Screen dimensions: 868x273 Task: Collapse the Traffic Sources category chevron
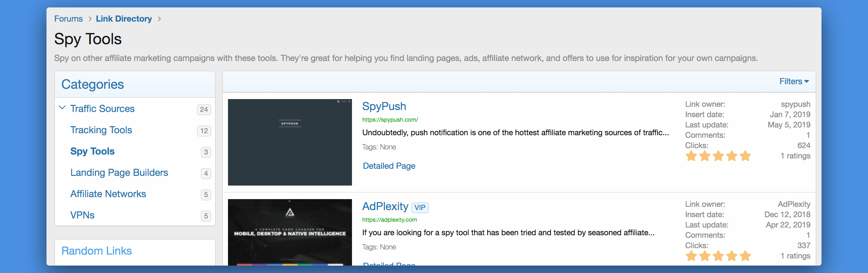[62, 108]
